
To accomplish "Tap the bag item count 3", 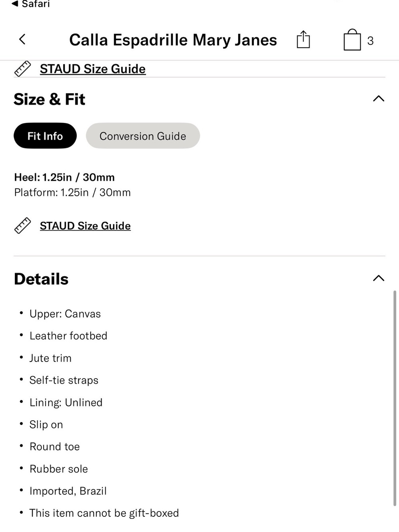I will [x=370, y=41].
